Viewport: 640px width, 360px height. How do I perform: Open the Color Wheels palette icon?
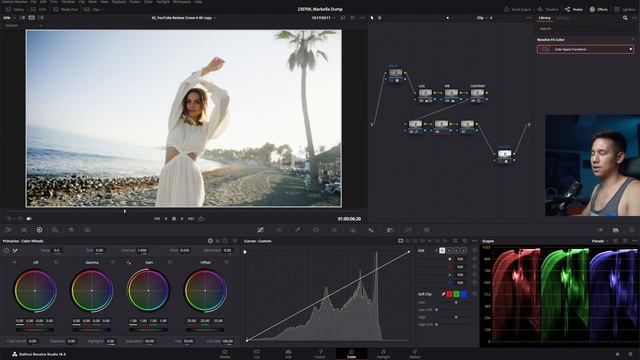pos(39,230)
